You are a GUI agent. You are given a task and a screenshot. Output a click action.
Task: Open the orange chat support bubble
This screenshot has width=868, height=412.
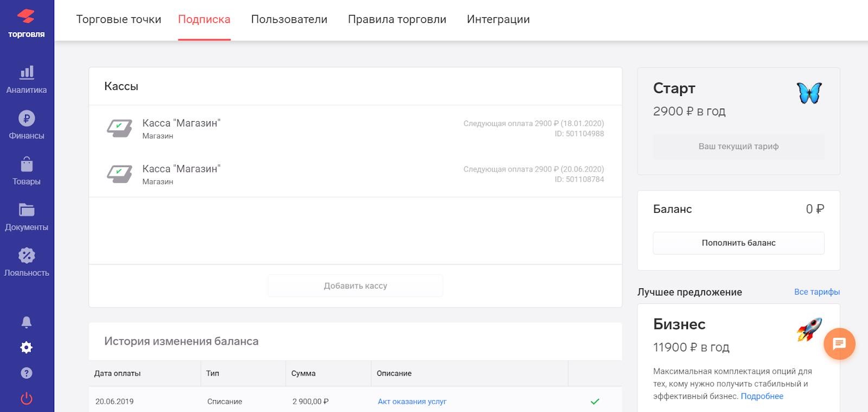click(839, 344)
